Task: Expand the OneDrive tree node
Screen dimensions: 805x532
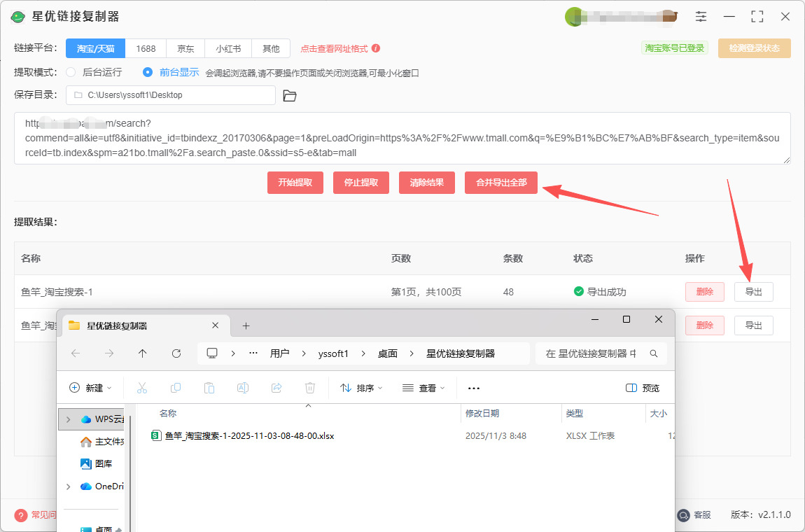Action: [69, 486]
